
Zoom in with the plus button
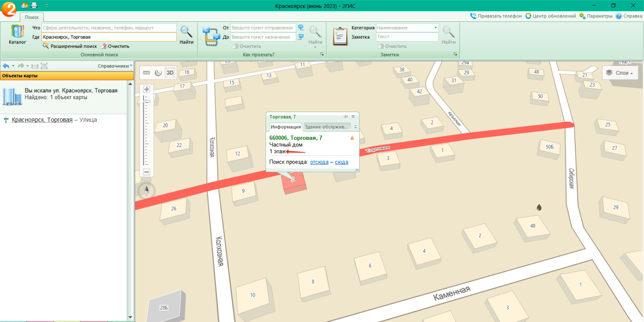tap(147, 89)
